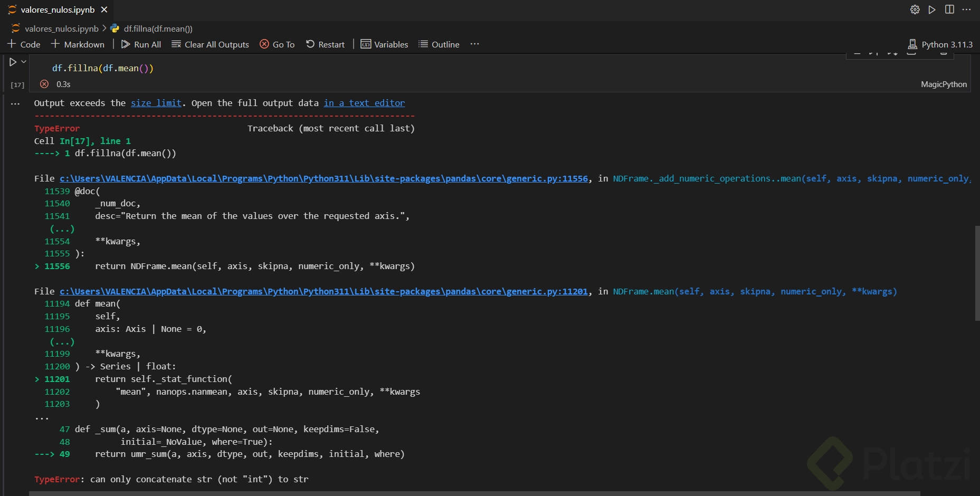980x496 pixels.
Task: Click valores_nulos.ipynb in the breadcrumb
Action: click(62, 28)
